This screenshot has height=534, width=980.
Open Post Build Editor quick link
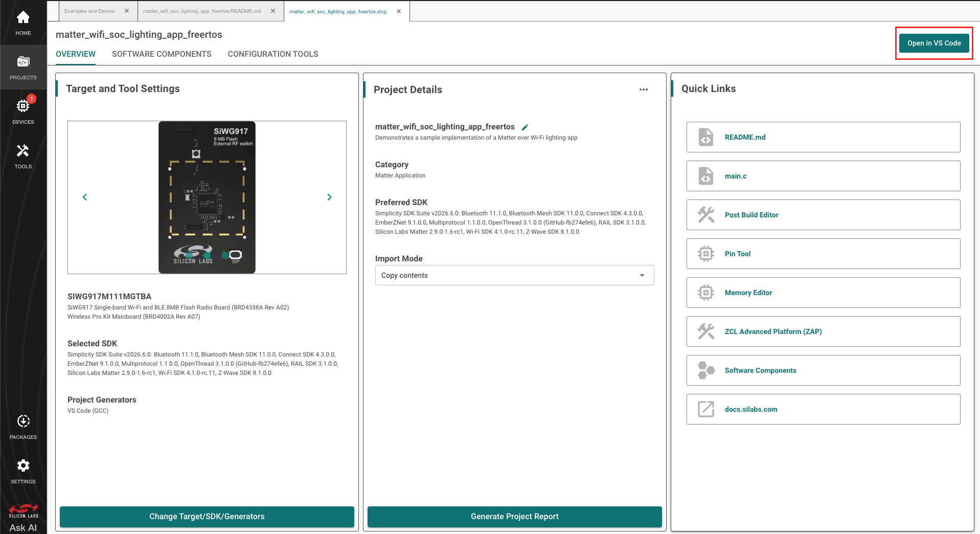tap(823, 215)
